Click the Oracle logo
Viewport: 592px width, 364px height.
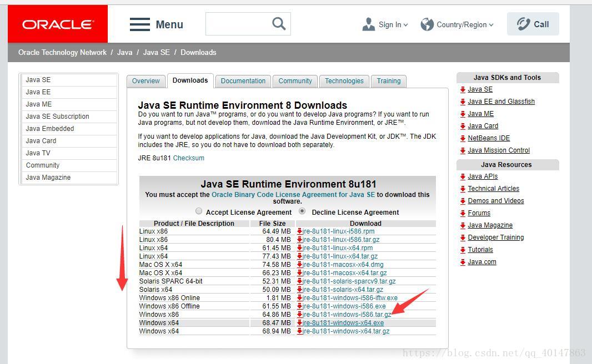[58, 24]
